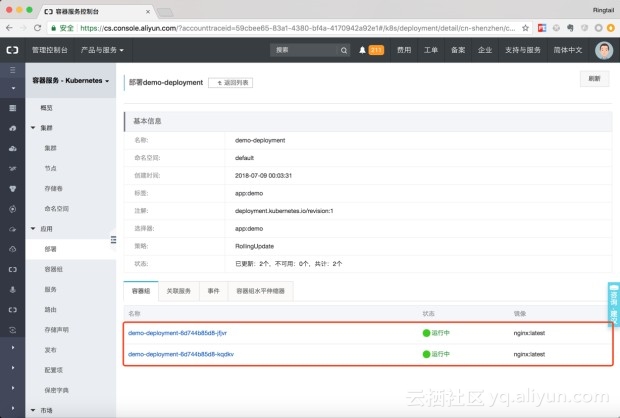Click the shield icon in the left rail
Image resolution: width=620 pixels, height=418 pixels.
(13, 189)
